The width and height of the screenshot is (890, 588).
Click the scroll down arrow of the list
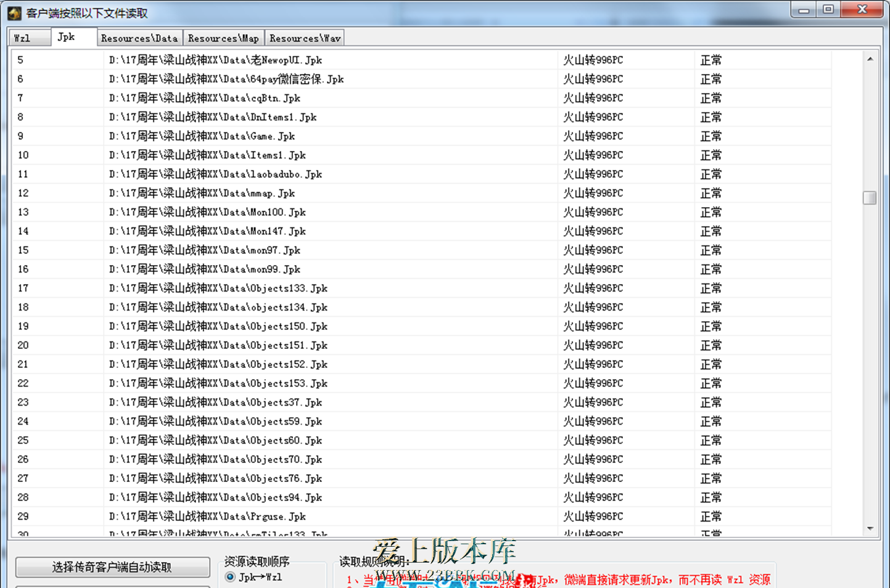pos(870,528)
